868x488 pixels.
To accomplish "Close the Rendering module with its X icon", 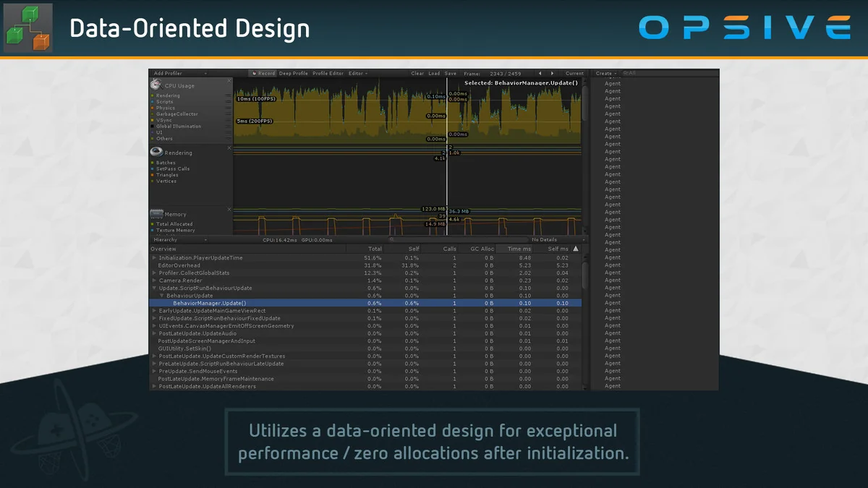I will pyautogui.click(x=229, y=147).
